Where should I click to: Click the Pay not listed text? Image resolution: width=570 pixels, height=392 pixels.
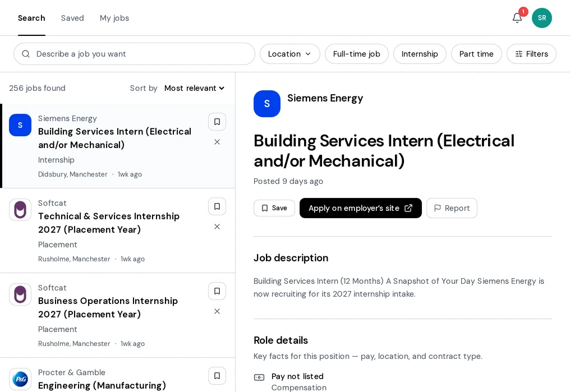(x=297, y=376)
